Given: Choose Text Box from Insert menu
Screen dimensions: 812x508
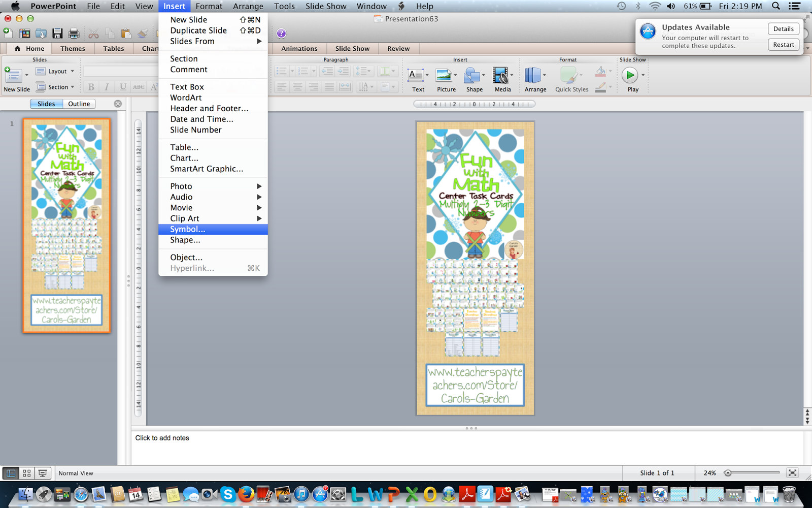Looking at the screenshot, I should coord(213,87).
